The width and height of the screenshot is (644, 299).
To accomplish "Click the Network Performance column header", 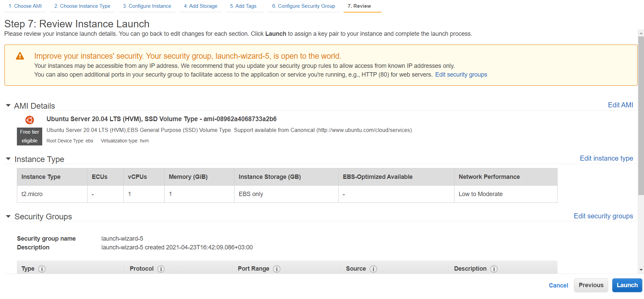I will coord(505,177).
